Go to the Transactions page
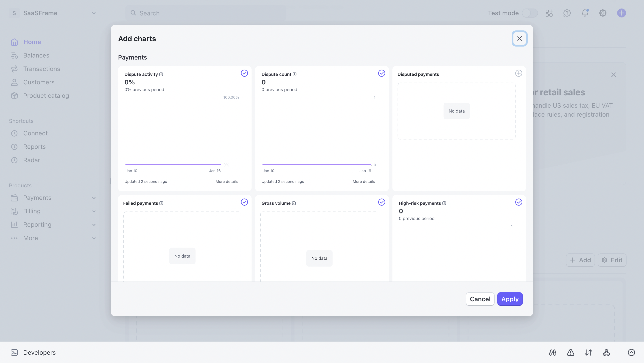Screen dimensions: 644x363 click(x=42, y=68)
